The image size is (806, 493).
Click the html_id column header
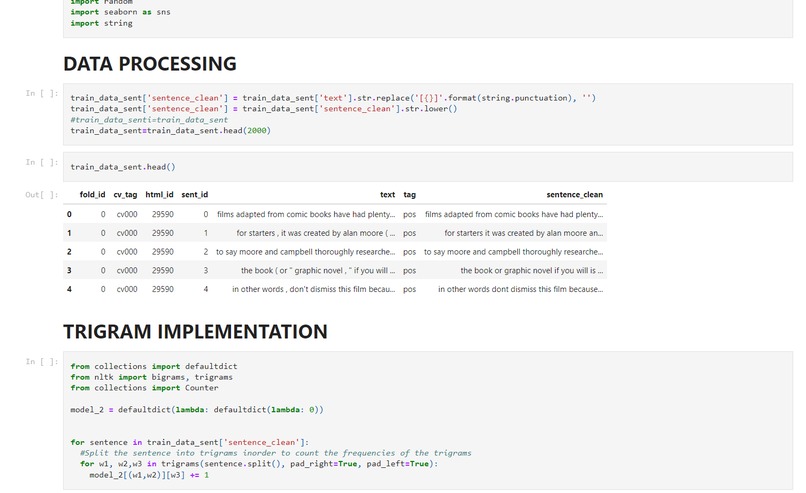click(159, 194)
